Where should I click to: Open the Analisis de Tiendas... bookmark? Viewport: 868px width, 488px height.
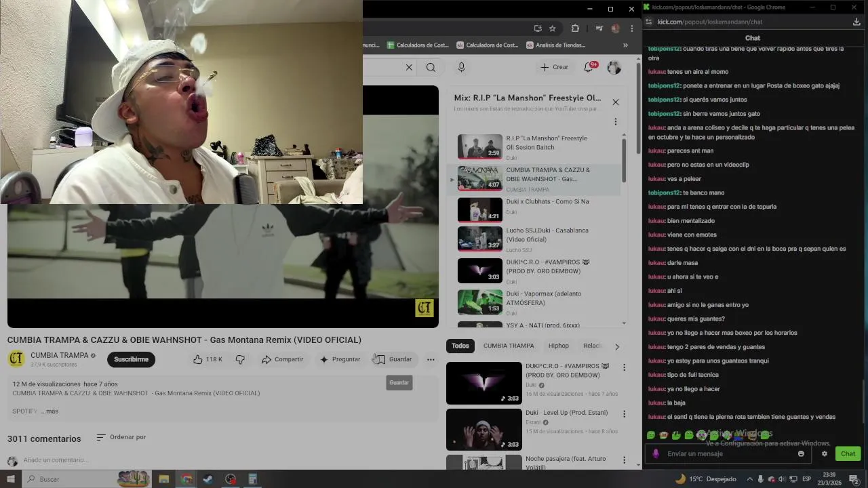click(x=555, y=45)
